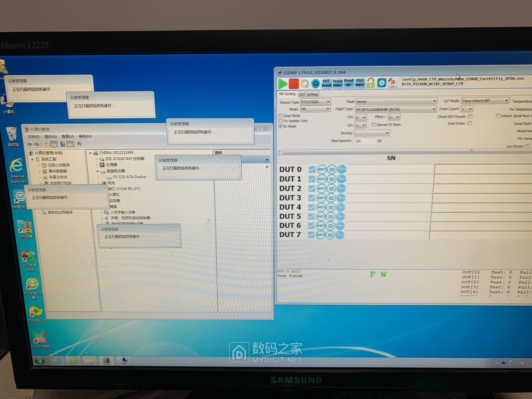Screen dimensions: 532x399
Task: Select 事件查看器 in Computer Management tree
Action: click(57, 171)
